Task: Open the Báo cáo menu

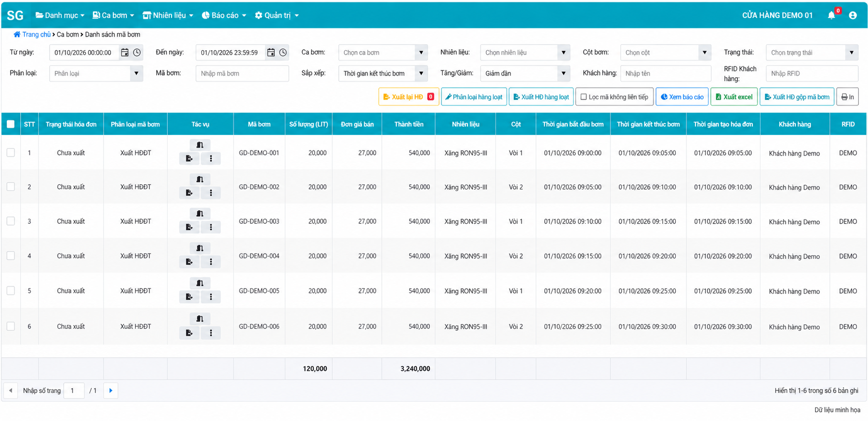Action: [224, 15]
